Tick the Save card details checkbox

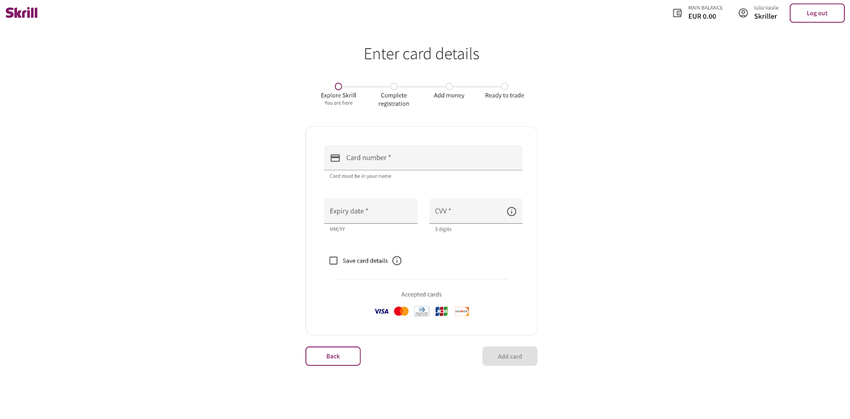coord(333,261)
